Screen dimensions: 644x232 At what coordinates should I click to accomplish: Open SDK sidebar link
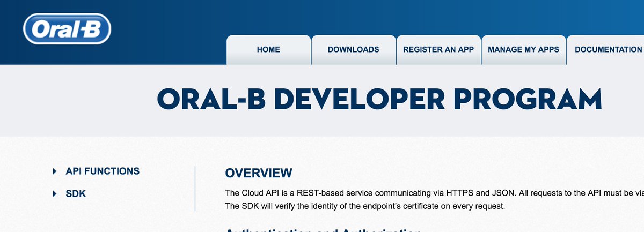(76, 194)
